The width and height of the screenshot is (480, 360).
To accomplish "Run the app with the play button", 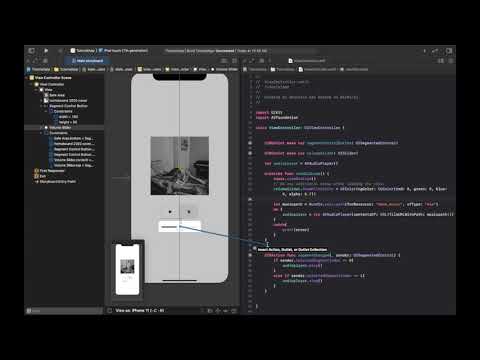I will [46, 51].
